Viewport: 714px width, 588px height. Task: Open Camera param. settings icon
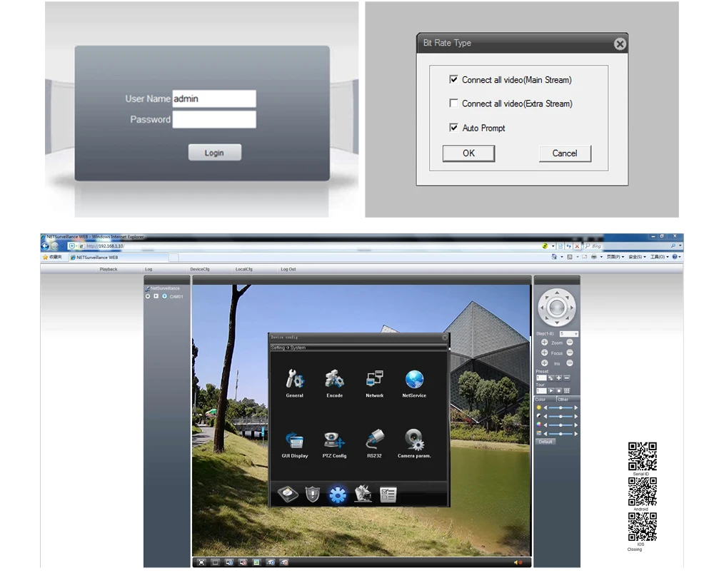(414, 443)
